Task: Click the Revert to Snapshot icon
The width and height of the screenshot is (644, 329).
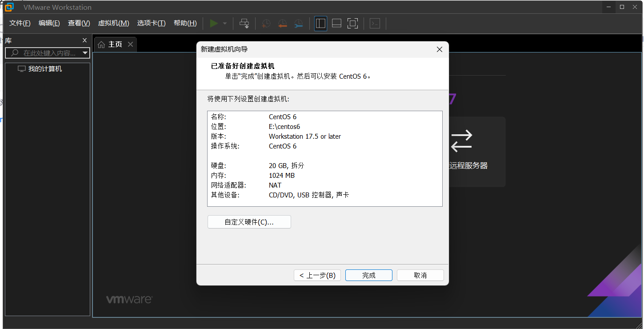Action: point(282,24)
